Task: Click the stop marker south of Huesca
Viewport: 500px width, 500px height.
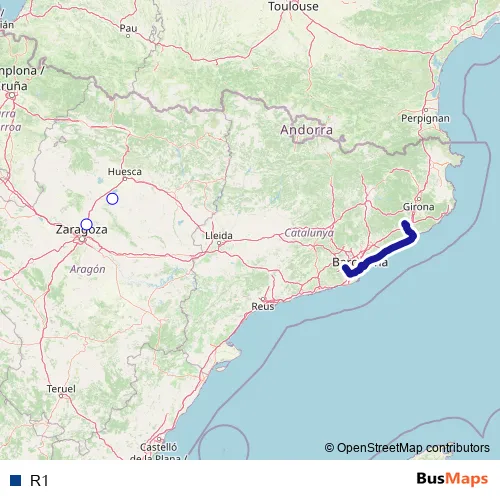Action: tap(112, 199)
